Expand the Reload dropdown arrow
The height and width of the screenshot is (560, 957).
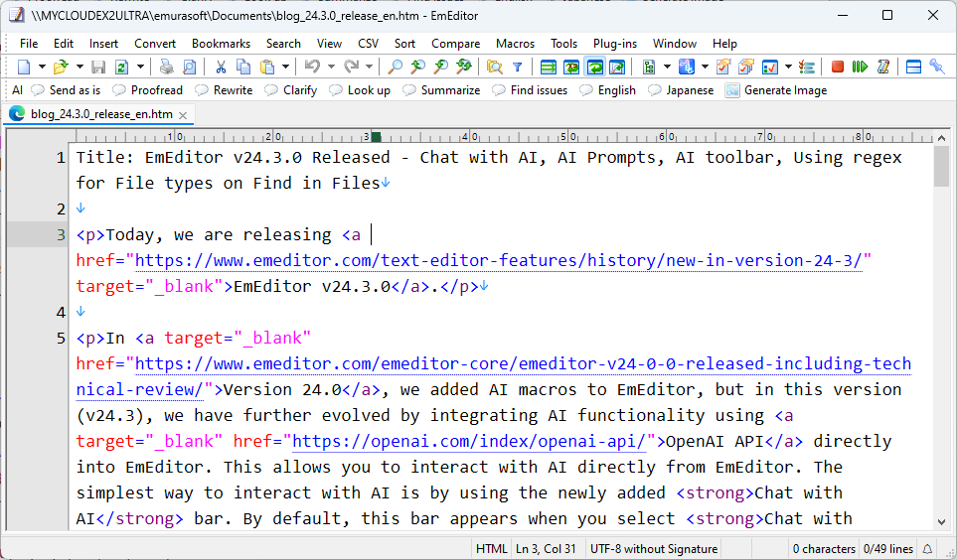[140, 67]
